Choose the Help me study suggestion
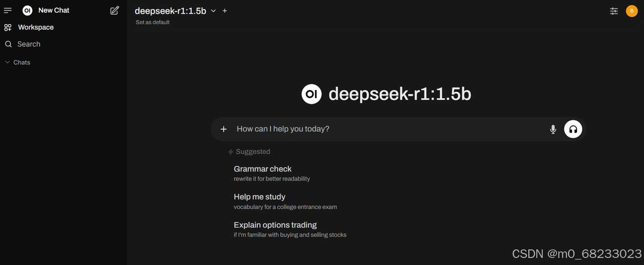The height and width of the screenshot is (265, 644). (285, 202)
